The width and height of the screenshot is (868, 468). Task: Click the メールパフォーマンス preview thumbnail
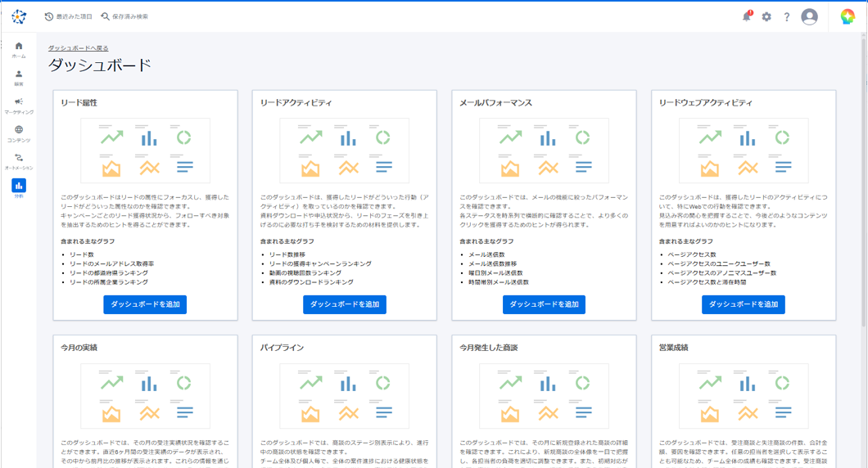pyautogui.click(x=545, y=151)
